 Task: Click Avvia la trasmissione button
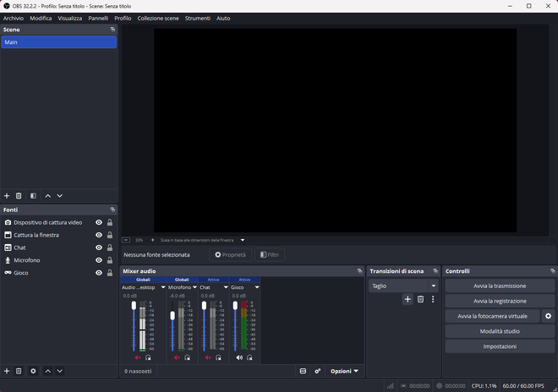click(500, 286)
